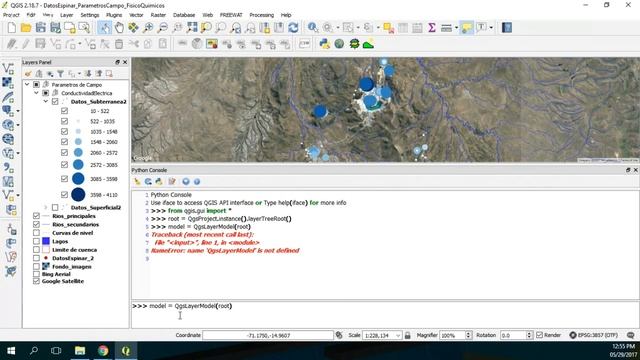Image resolution: width=640 pixels, height=360 pixels.
Task: Open the Text Annotation dropdown arrow
Action: 491,28
